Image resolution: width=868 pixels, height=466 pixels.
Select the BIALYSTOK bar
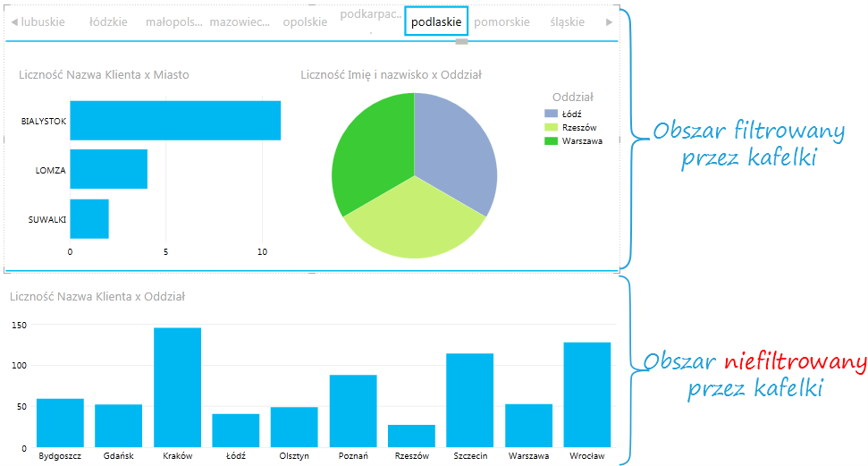[x=175, y=121]
